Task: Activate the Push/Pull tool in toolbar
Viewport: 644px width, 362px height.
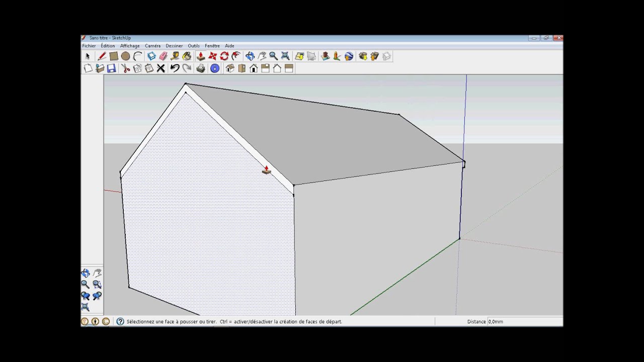Action: pyautogui.click(x=201, y=56)
